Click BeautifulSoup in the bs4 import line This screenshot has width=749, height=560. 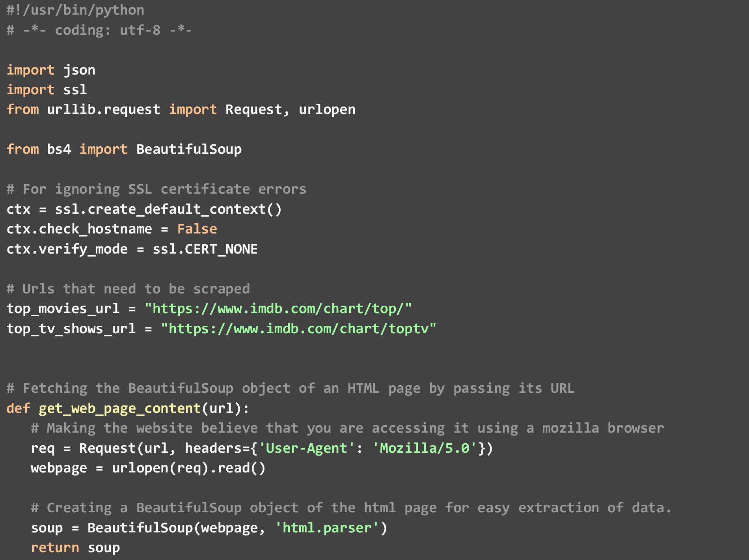[x=189, y=149]
